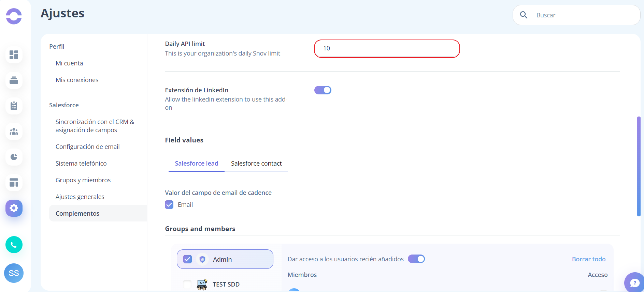Uncheck the Email checkbox

pyautogui.click(x=169, y=204)
